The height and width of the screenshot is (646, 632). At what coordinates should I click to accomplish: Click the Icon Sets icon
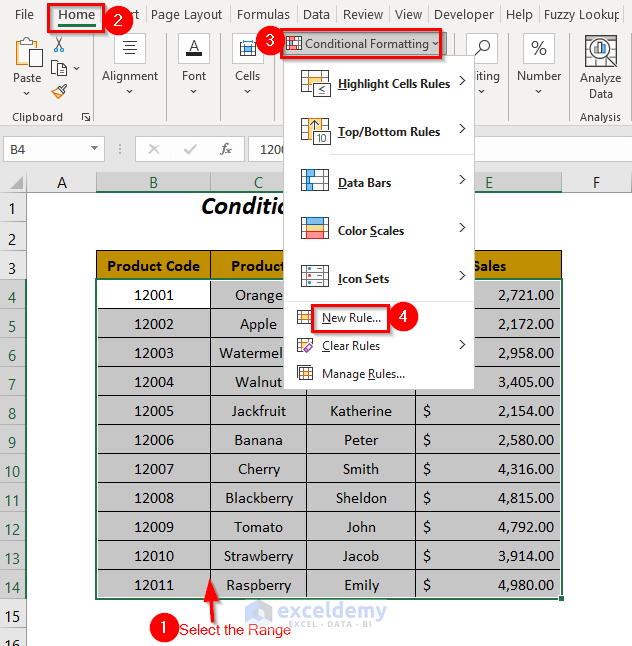pos(315,276)
